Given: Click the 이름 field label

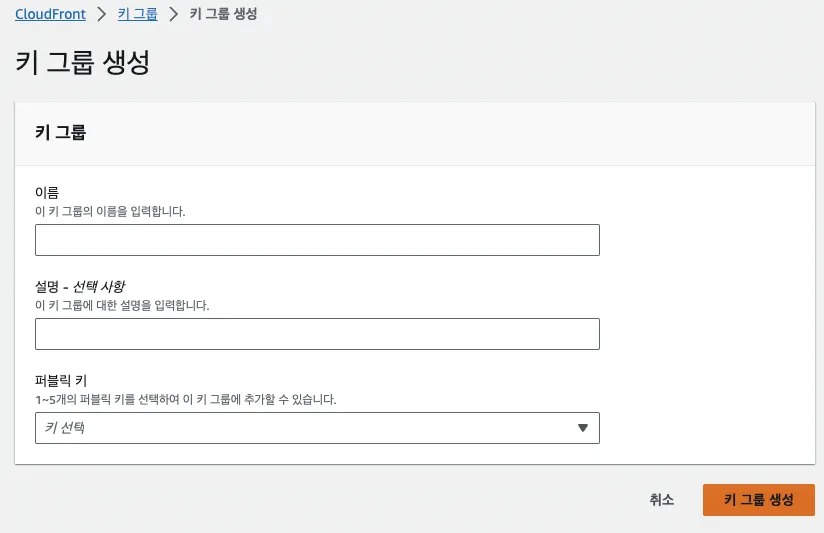Looking at the screenshot, I should (x=47, y=192).
